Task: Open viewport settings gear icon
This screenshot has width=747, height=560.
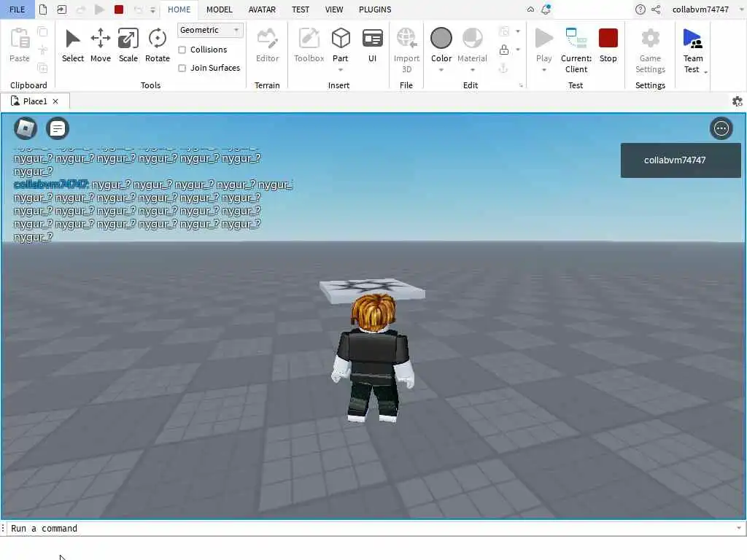Action: point(737,101)
